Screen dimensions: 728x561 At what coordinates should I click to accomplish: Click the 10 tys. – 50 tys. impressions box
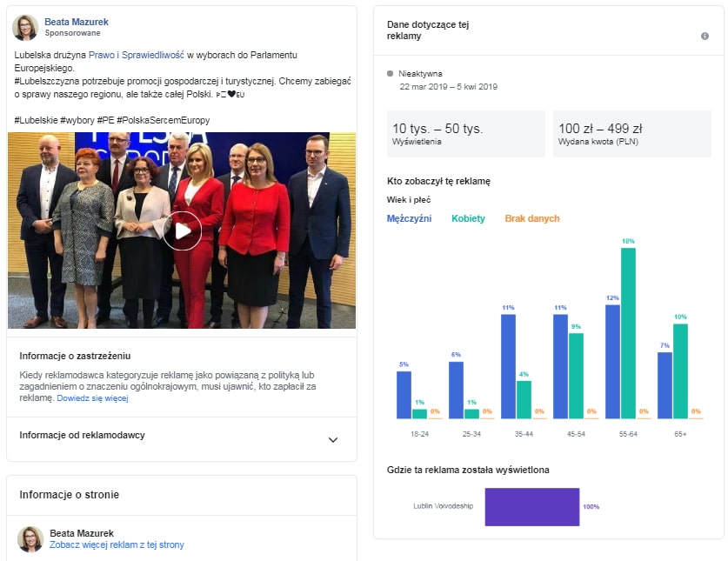465,134
